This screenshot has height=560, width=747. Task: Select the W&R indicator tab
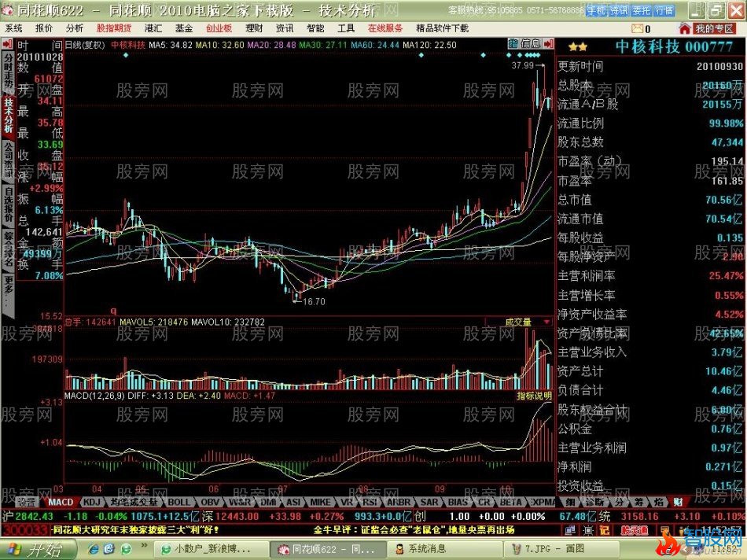[239, 502]
